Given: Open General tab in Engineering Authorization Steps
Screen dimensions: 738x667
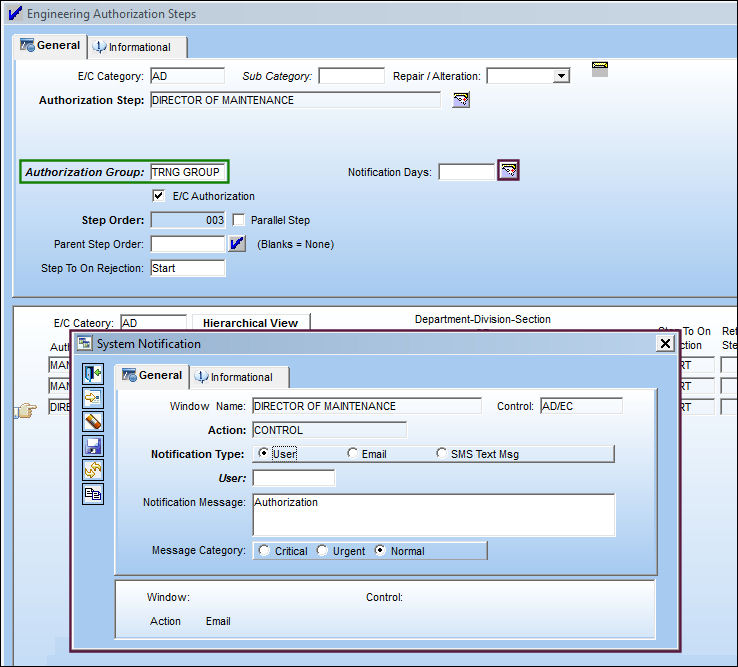Looking at the screenshot, I should (50, 46).
